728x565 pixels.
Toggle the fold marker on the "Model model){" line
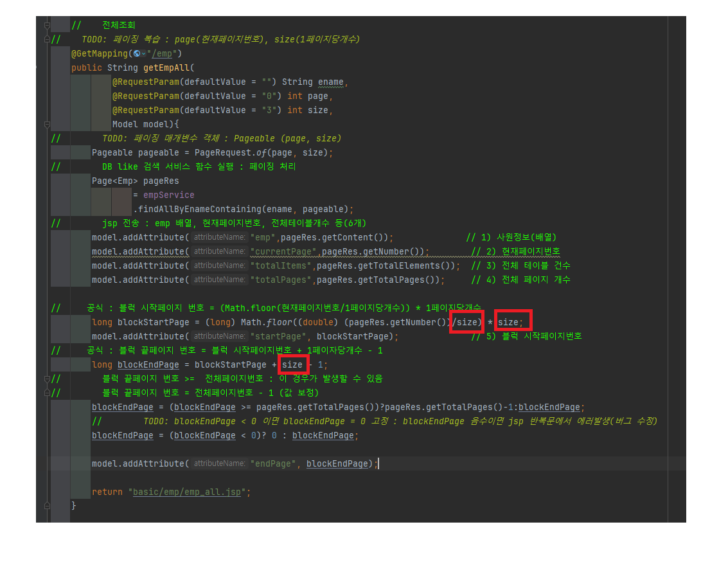(47, 125)
